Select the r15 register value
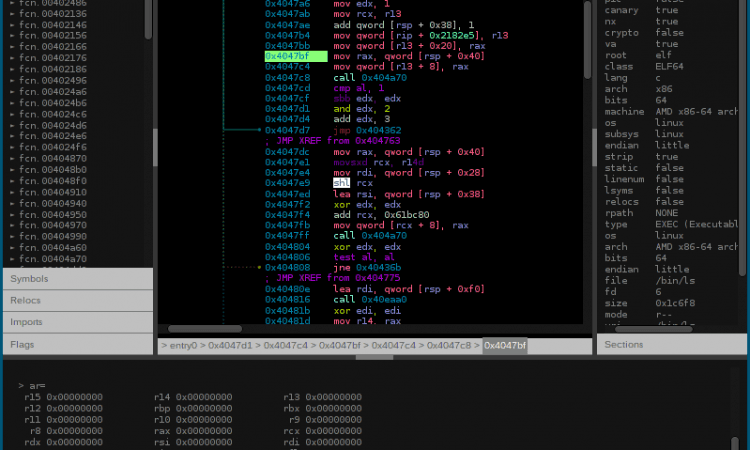Image resolution: width=750 pixels, height=450 pixels. pos(74,397)
